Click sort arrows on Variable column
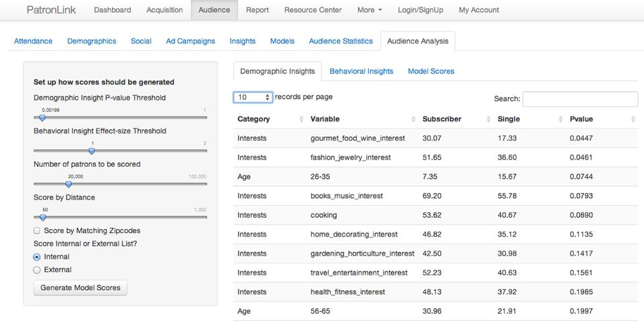 (x=413, y=119)
